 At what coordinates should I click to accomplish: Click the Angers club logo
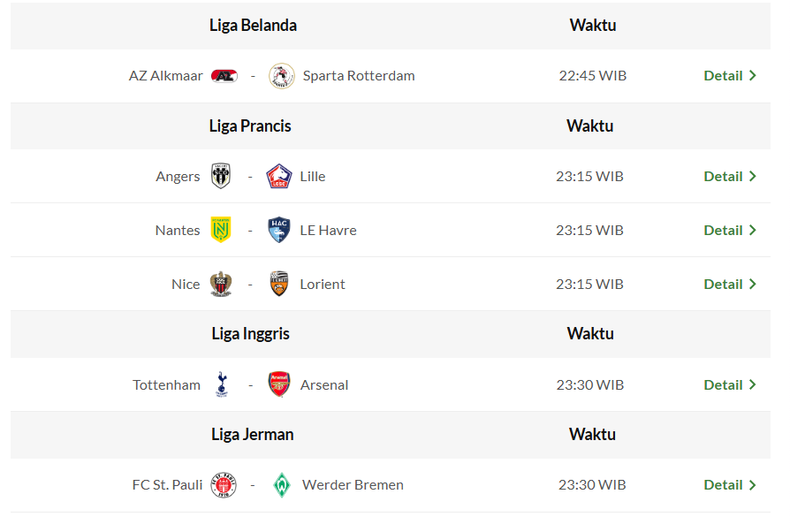221,176
